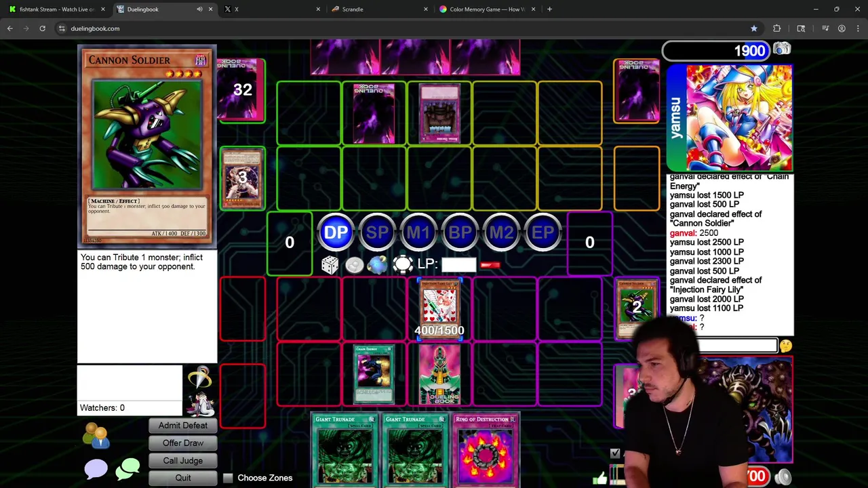The image size is (868, 488).
Task: Go back in the browser
Action: pyautogui.click(x=10, y=28)
